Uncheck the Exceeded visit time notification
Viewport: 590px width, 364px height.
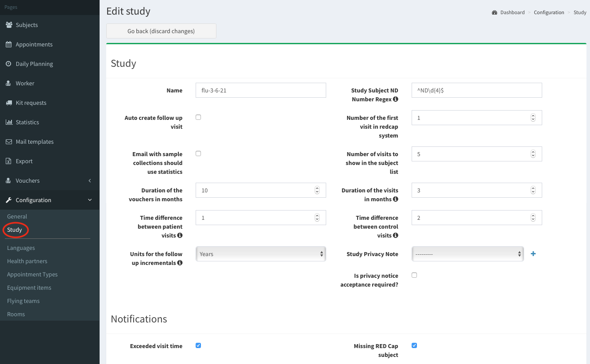pyautogui.click(x=198, y=345)
